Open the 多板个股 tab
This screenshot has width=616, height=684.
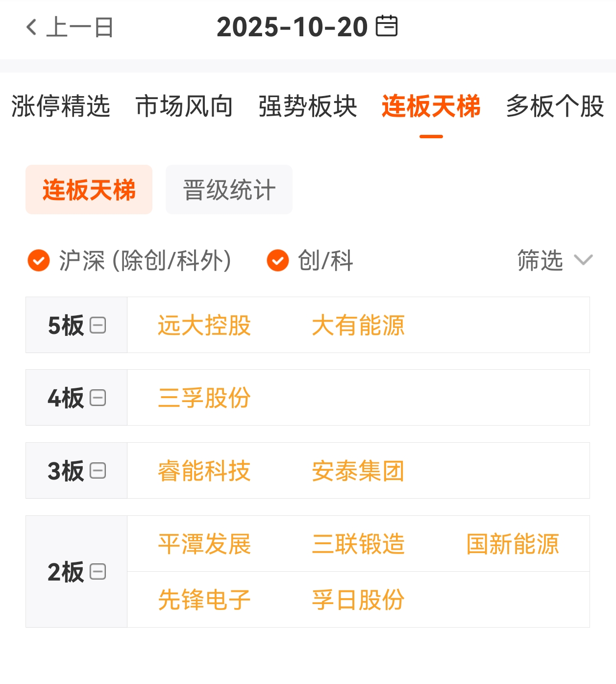555,106
